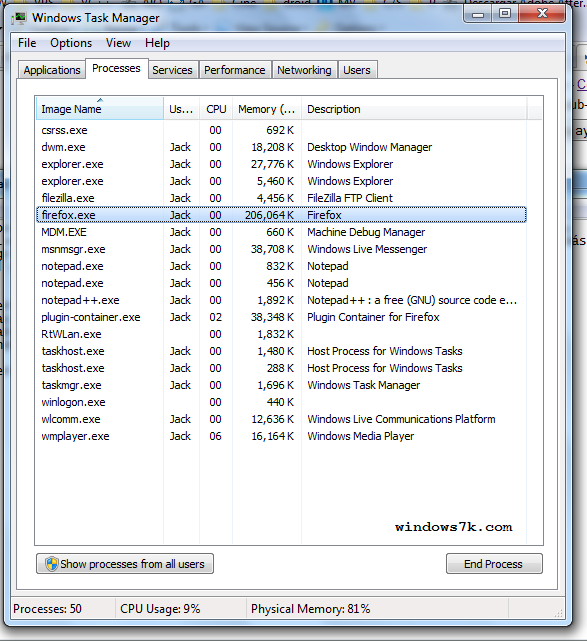Viewport: 587px width, 641px height.
Task: Click the Physical Memory: 81% status entry
Action: click(311, 609)
